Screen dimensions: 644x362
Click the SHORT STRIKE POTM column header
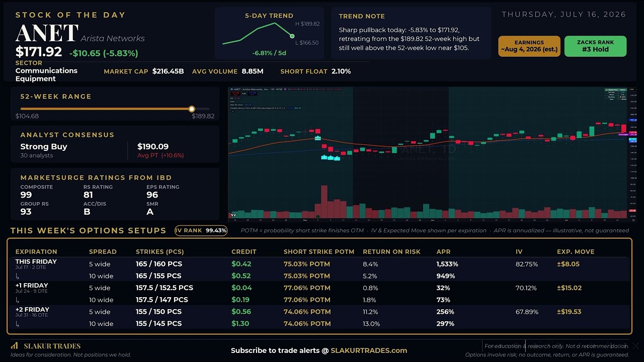319,252
